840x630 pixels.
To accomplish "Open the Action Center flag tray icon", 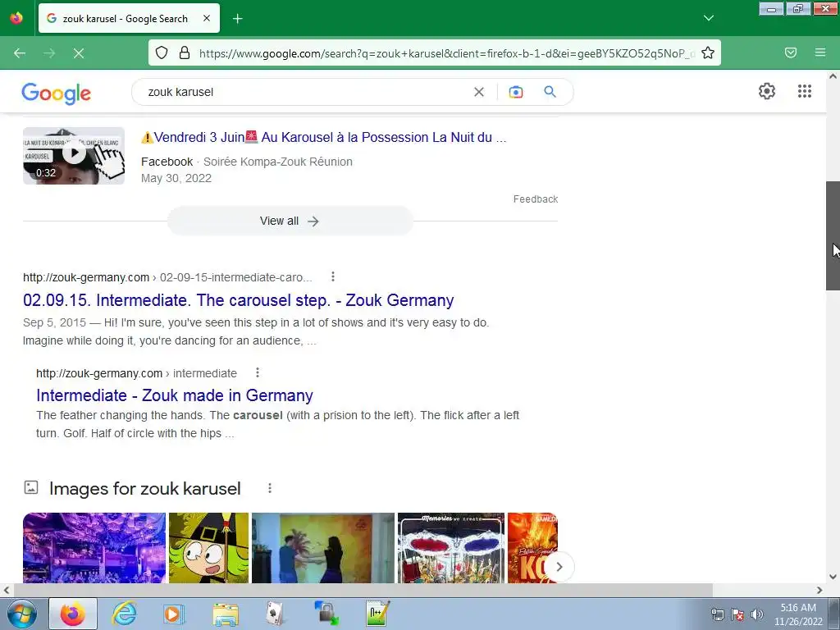I will (x=737, y=614).
